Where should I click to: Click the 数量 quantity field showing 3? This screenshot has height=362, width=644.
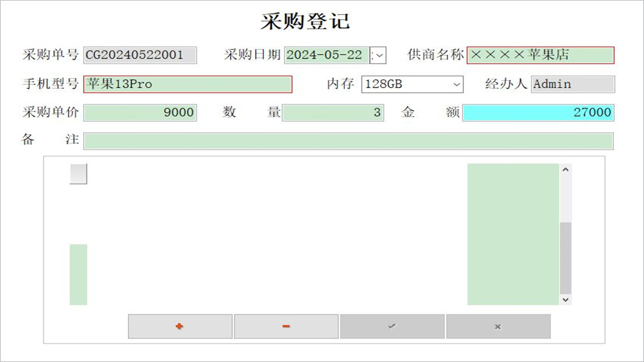334,113
